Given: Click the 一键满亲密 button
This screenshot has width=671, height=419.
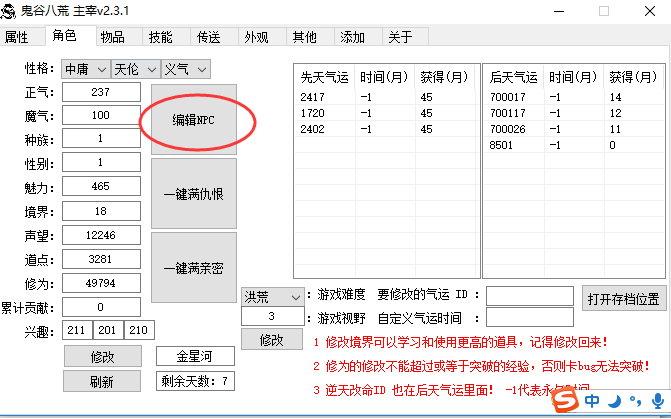Looking at the screenshot, I should 194,268.
